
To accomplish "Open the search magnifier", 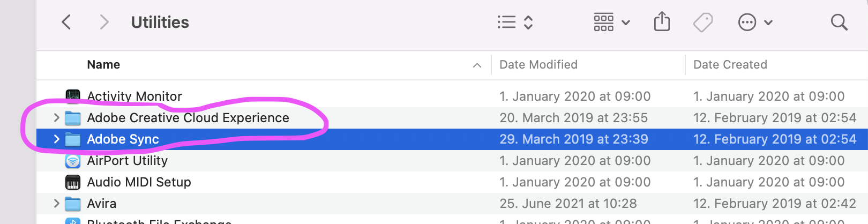I will click(839, 23).
